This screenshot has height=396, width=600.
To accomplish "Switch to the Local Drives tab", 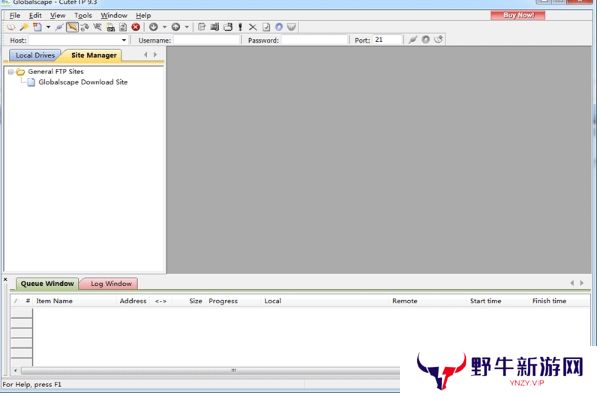I will pos(35,55).
